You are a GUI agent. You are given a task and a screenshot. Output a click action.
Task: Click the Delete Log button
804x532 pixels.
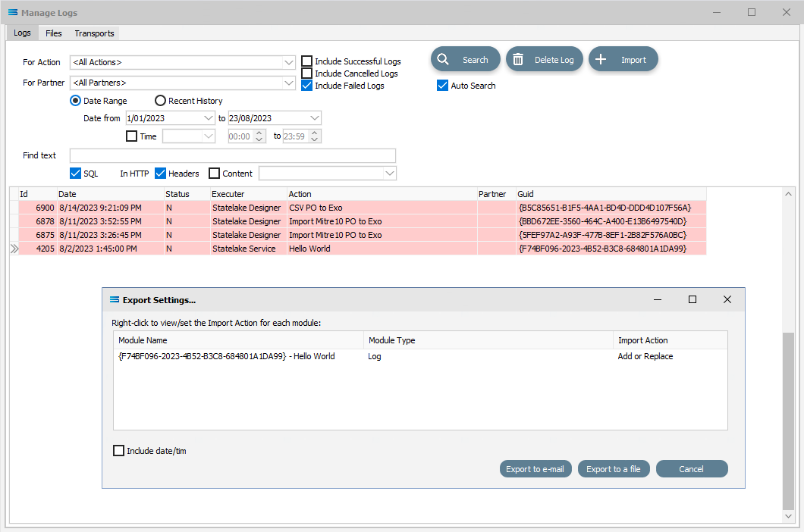pos(544,59)
